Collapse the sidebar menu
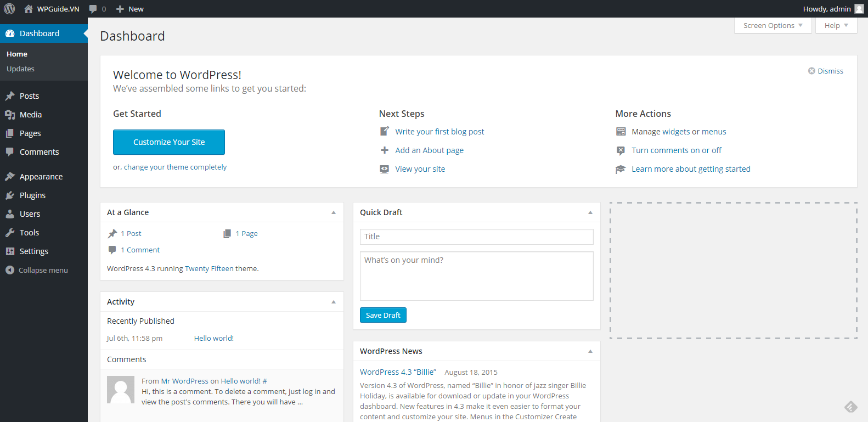Screen dimensions: 868x422 point(37,270)
